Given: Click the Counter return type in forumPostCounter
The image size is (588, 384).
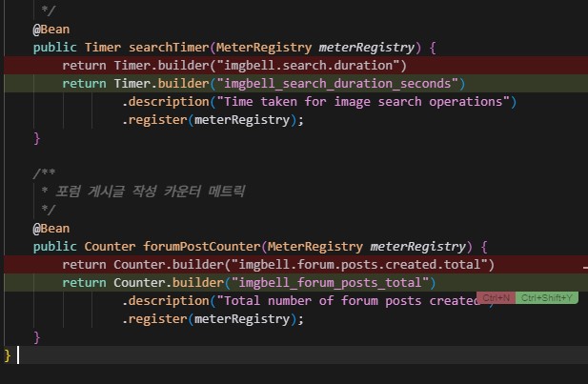Looking at the screenshot, I should [111, 246].
